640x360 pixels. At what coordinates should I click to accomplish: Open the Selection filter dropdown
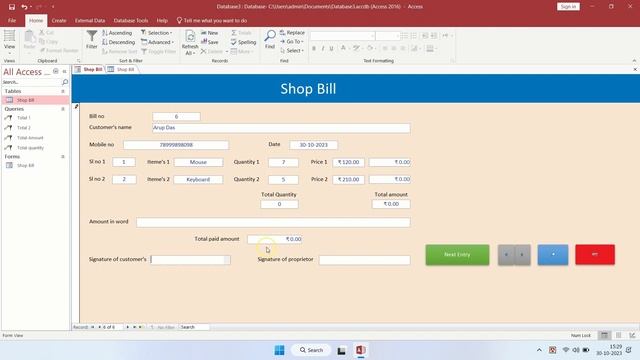point(157,33)
